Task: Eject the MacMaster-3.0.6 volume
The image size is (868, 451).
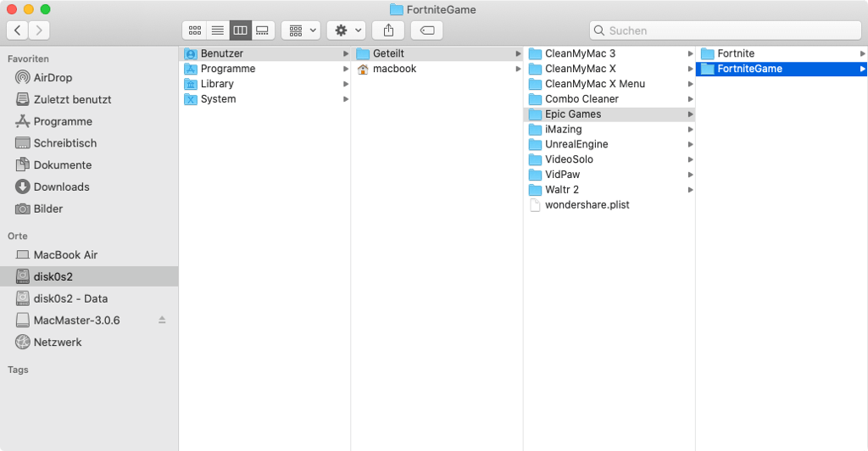Action: 162,320
